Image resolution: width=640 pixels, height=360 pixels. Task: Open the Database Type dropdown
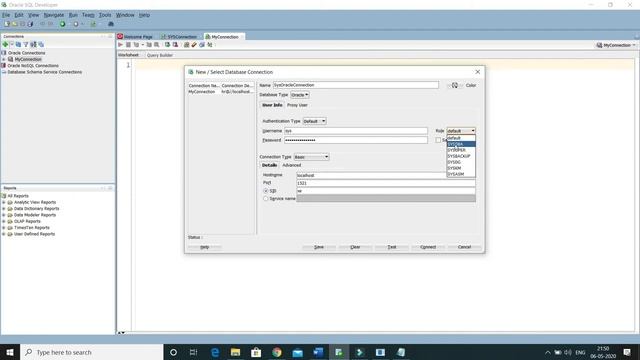[300, 95]
